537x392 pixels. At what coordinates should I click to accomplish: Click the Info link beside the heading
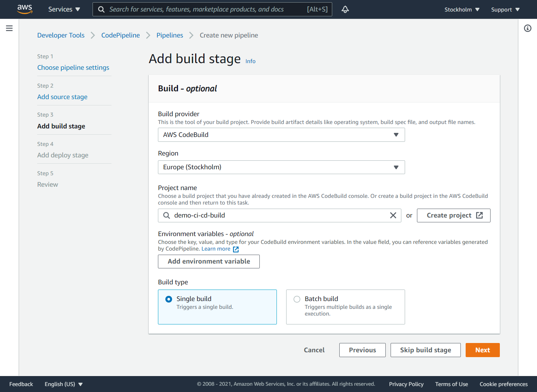tap(250, 61)
